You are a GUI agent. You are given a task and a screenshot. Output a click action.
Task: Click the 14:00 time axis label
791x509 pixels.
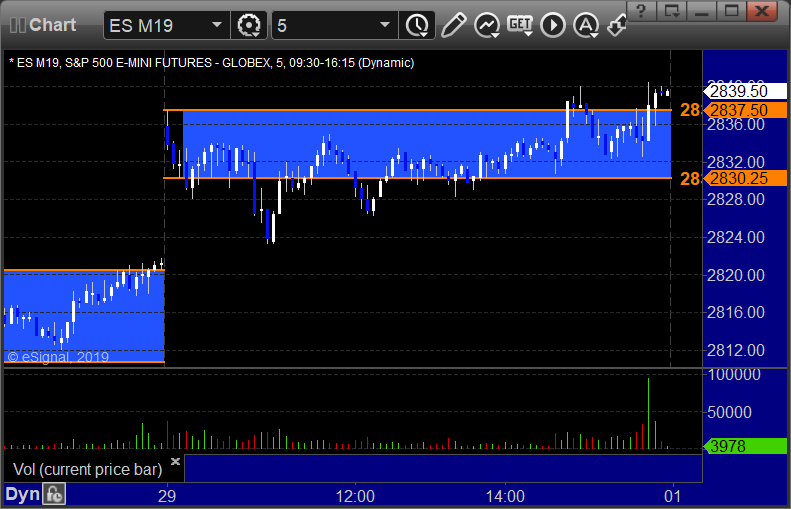tap(505, 496)
